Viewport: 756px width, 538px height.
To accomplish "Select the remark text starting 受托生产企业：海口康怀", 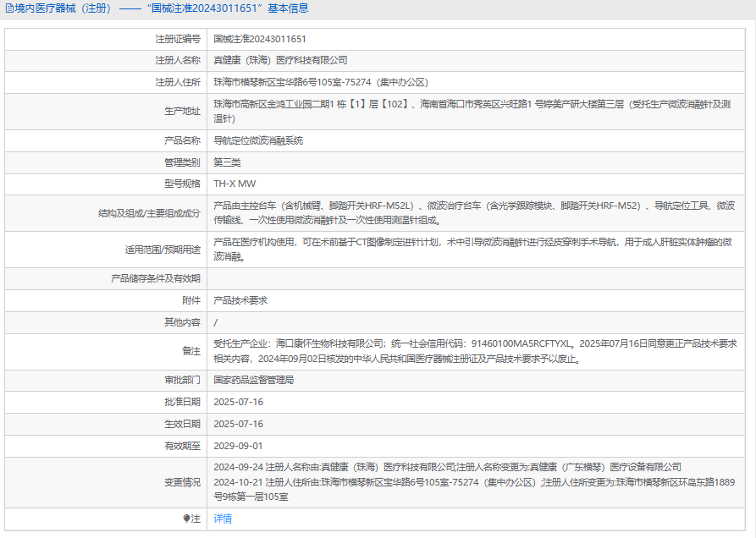I will click(476, 351).
